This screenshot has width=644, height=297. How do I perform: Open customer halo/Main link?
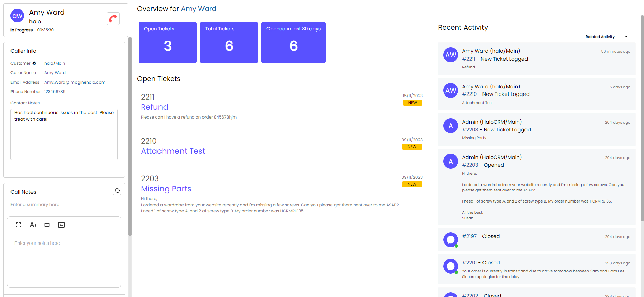point(55,63)
